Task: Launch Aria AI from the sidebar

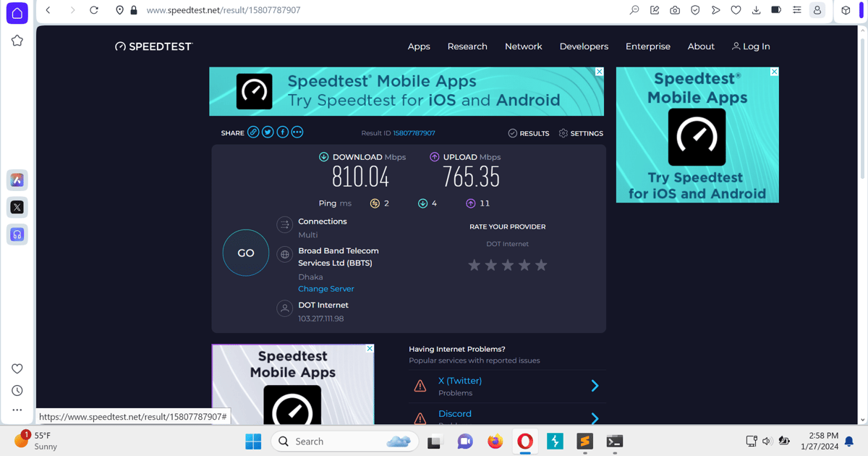Action: coord(17,180)
